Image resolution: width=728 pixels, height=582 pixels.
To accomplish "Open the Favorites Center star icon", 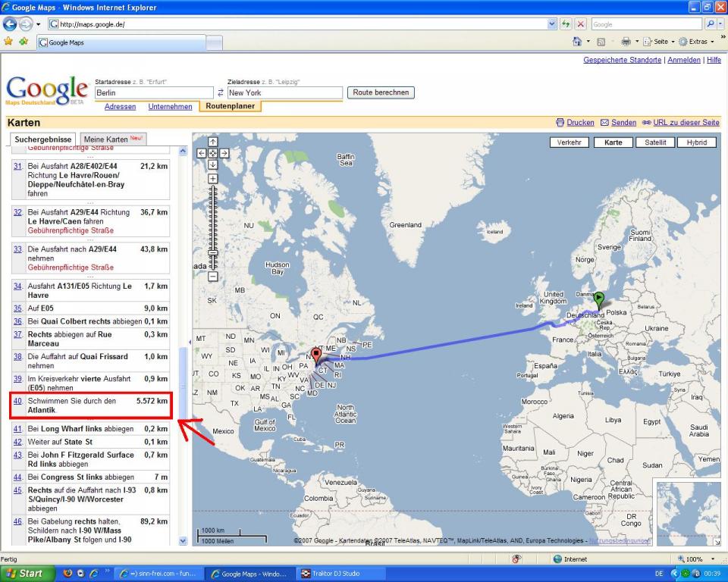I will [x=8, y=42].
